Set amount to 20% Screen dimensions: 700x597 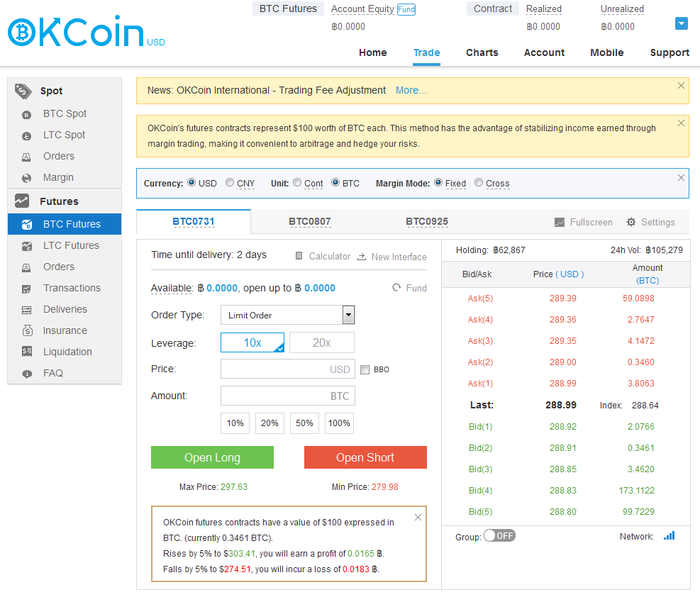[270, 423]
